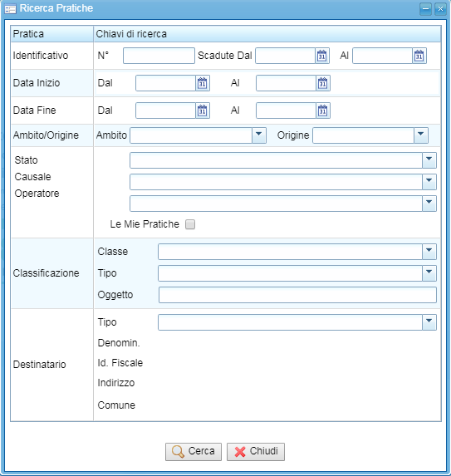The image size is (451, 476).
Task: Open Data Fine Al calendar icon
Action: point(322,110)
